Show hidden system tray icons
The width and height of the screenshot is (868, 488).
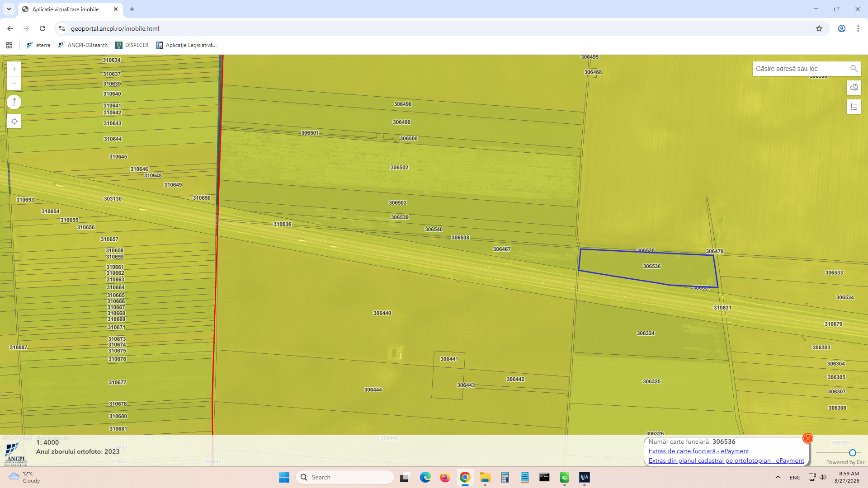point(778,477)
